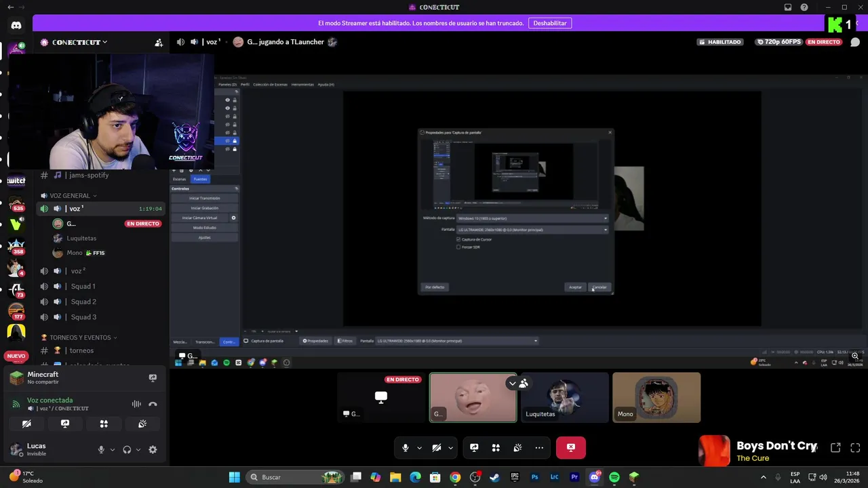Mute microphone in the user panel
This screenshot has height=488, width=868.
[101, 449]
